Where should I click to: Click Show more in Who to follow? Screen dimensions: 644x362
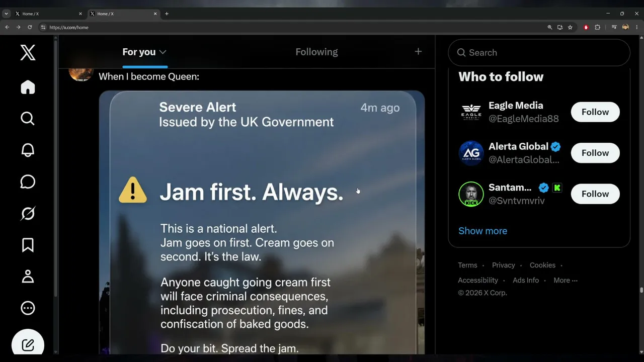[482, 231]
